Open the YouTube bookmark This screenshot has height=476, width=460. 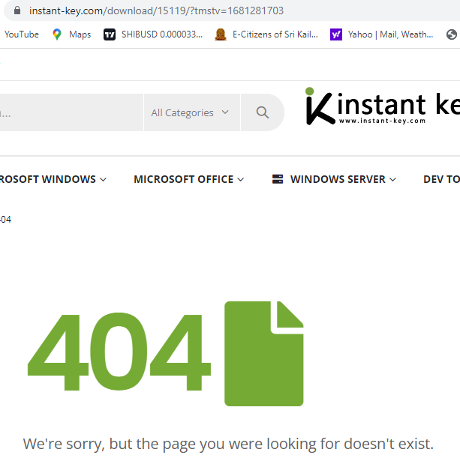(x=21, y=34)
